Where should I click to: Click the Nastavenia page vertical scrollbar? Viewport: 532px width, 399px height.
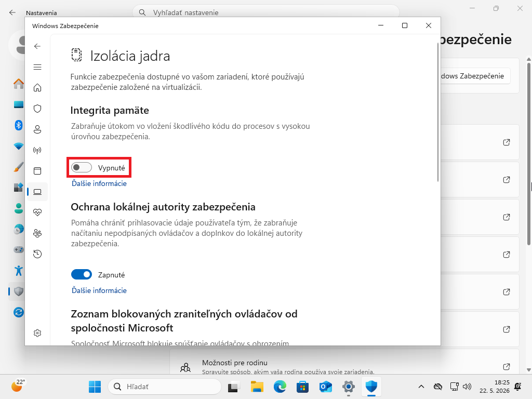[528, 153]
